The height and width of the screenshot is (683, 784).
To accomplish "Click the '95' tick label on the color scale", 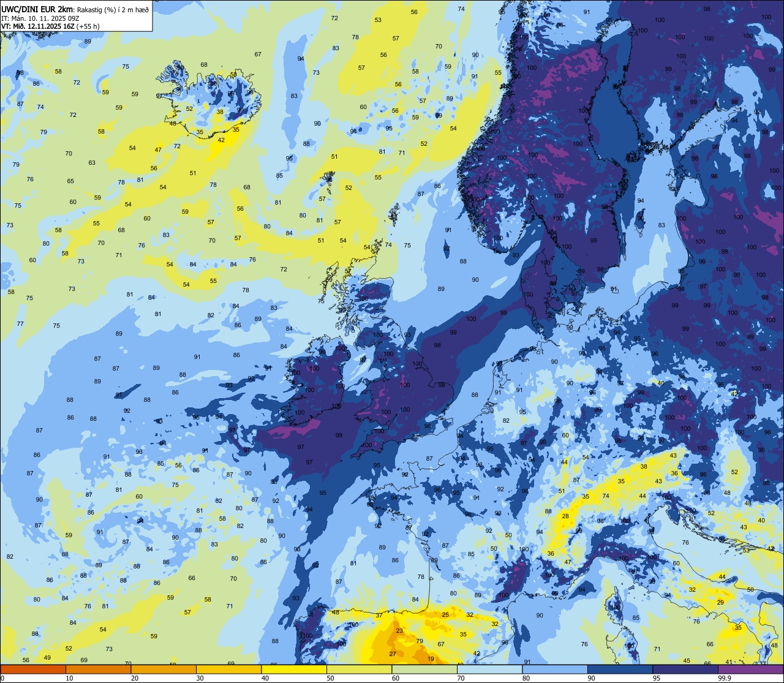I will tap(657, 678).
